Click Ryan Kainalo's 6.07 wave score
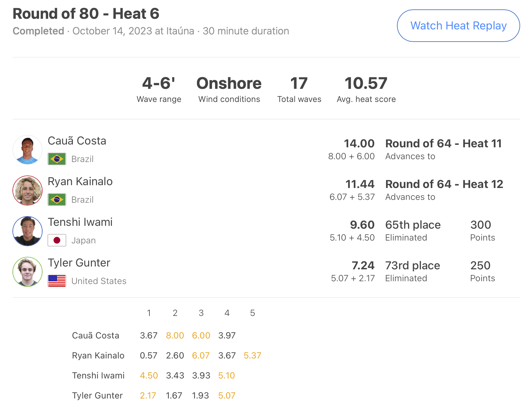The height and width of the screenshot is (406, 532). [x=201, y=355]
